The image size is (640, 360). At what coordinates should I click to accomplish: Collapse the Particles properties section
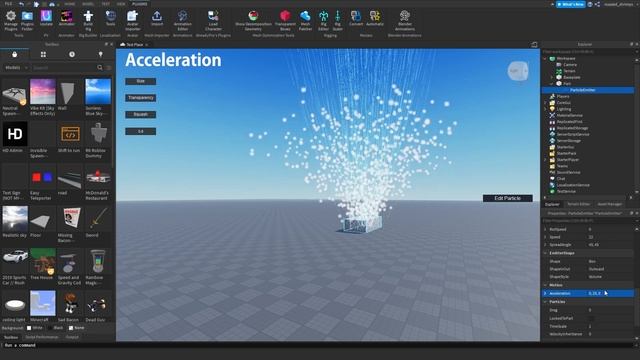click(x=545, y=302)
